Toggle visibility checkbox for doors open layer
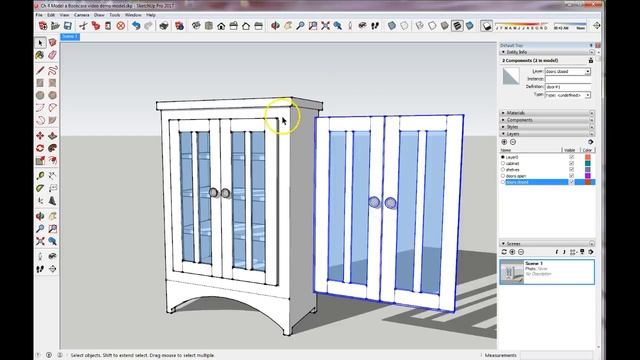The image size is (640, 360). point(571,176)
